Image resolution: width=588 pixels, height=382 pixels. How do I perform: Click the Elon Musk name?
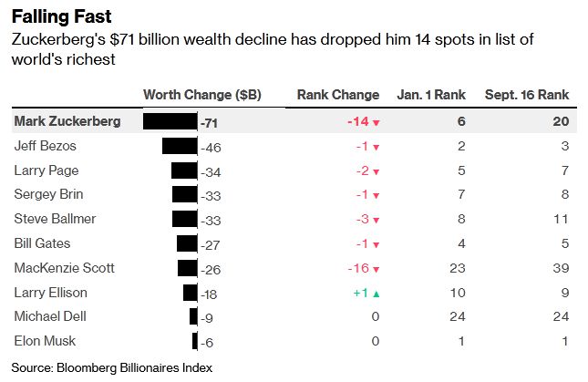[45, 341]
